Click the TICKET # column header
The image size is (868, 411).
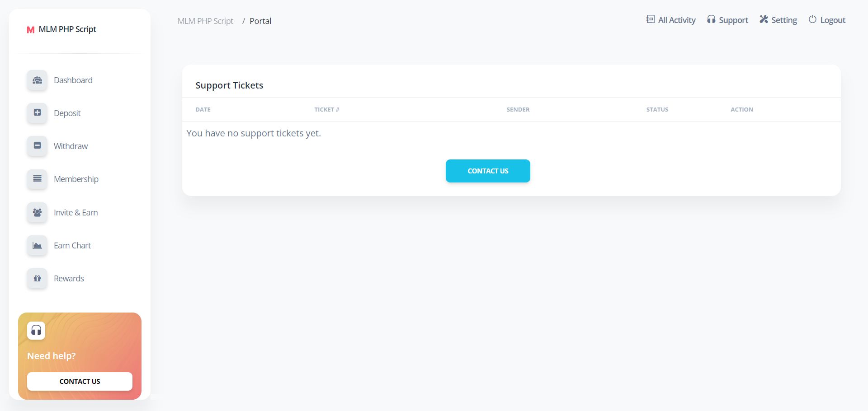point(327,110)
